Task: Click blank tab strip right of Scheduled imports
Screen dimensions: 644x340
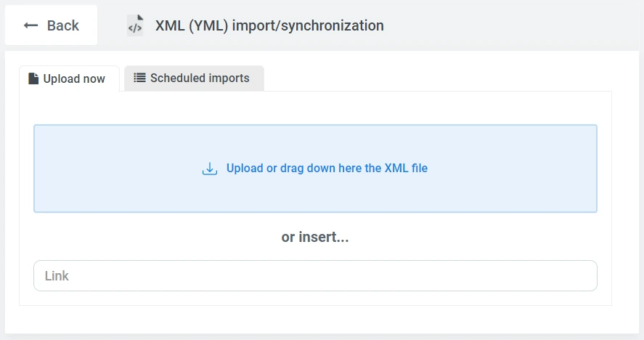Action: point(436,78)
